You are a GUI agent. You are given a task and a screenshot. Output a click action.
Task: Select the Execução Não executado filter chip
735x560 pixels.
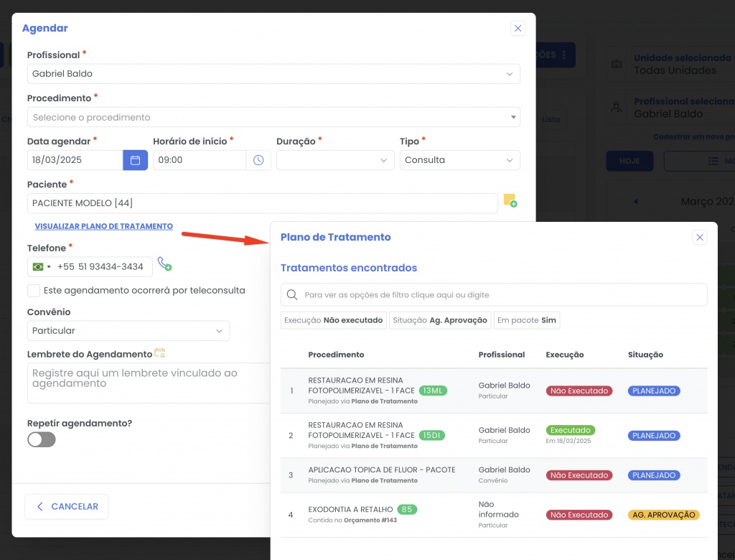pyautogui.click(x=333, y=320)
